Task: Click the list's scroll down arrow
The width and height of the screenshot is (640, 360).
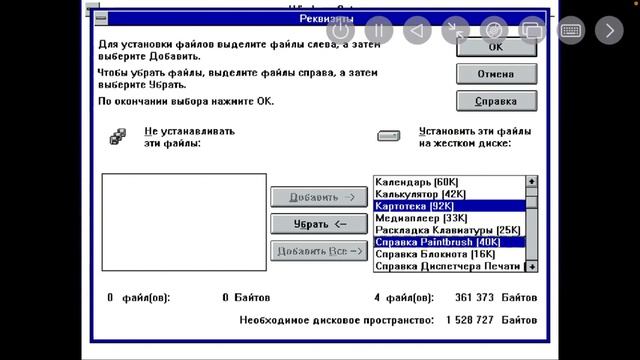Action: (x=531, y=267)
